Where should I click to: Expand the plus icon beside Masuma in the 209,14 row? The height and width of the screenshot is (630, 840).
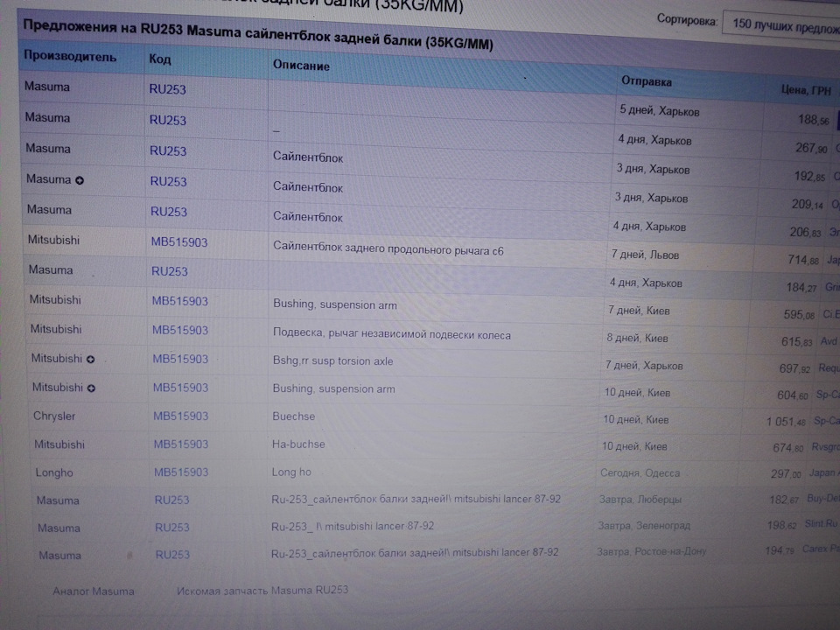(80, 180)
